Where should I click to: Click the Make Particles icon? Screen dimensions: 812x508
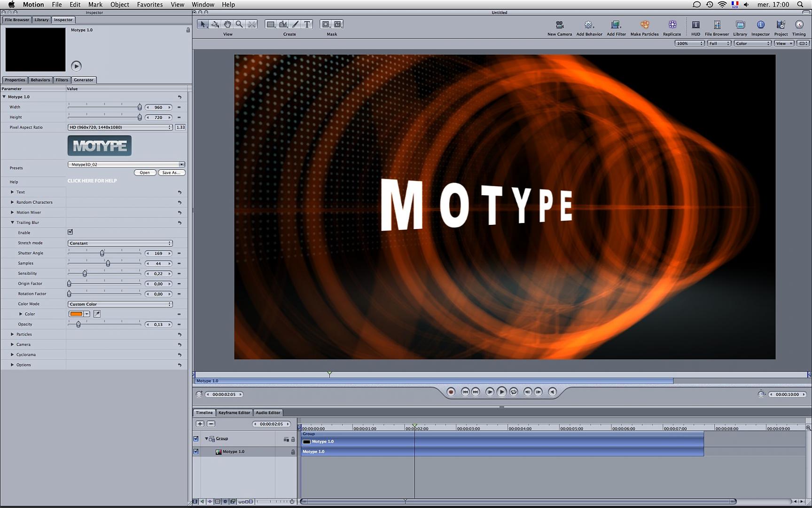(644, 24)
